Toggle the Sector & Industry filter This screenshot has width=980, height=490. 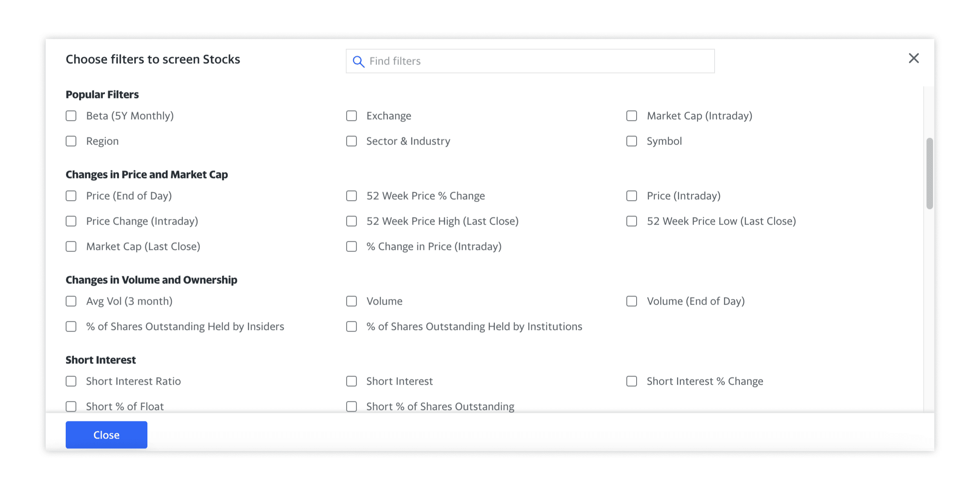click(x=351, y=141)
